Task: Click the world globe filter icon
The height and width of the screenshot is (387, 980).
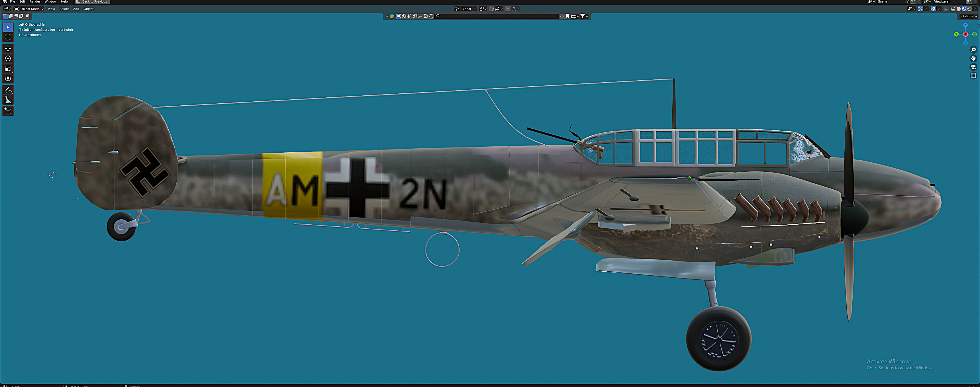Action: (x=415, y=16)
